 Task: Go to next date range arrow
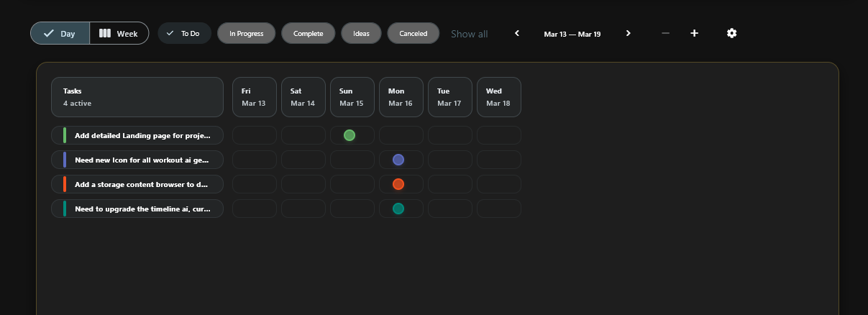(628, 33)
